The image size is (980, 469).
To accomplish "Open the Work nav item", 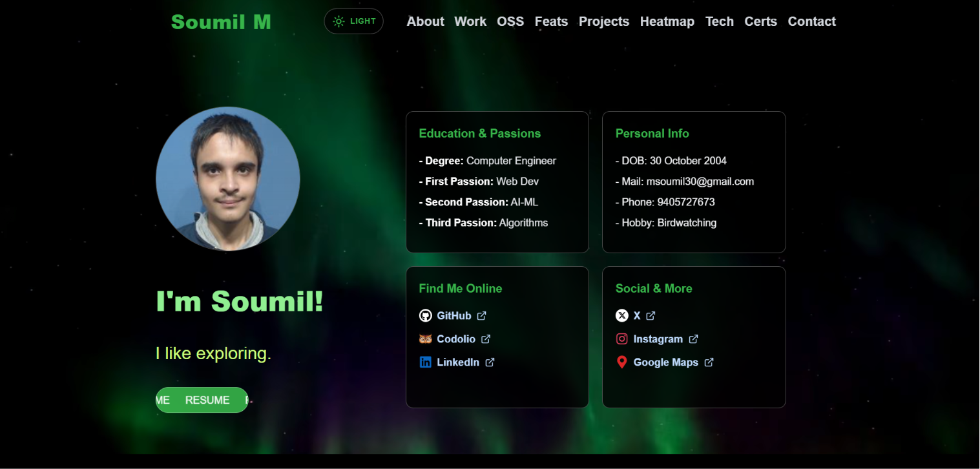I will click(x=470, y=21).
